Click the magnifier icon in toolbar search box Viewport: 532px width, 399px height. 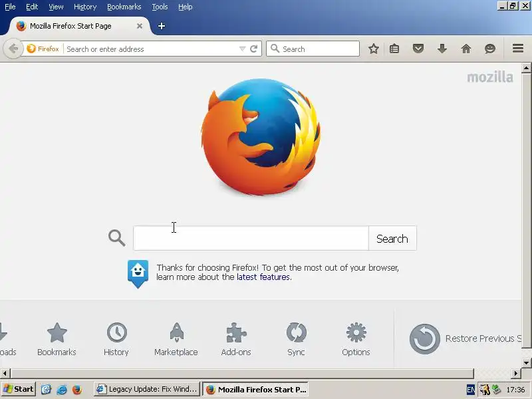(275, 49)
